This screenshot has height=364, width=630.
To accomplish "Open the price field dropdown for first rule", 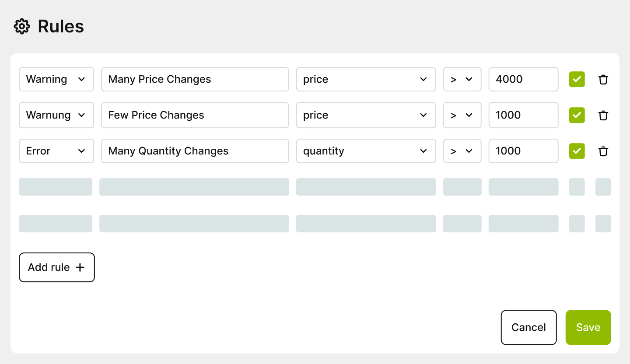I will [366, 79].
